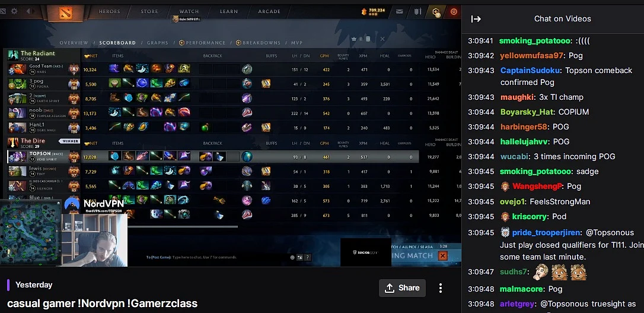Viewport: 644px width, 313px height.
Task: Open the Dota settings gear icon
Action: click(x=14, y=11)
